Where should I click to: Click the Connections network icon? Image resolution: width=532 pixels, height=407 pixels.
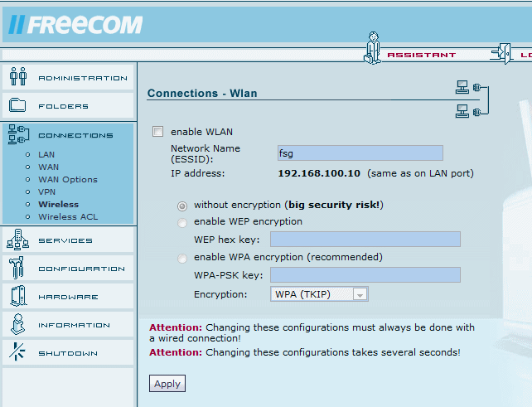pyautogui.click(x=17, y=134)
